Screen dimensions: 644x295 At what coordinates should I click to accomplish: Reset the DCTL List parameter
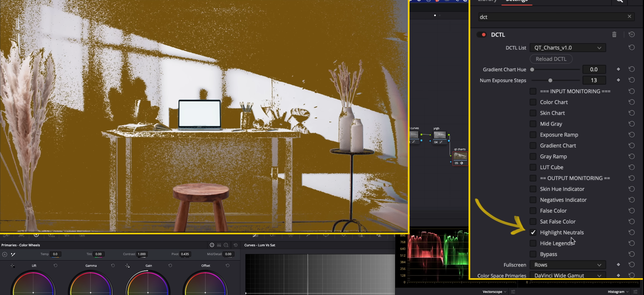[632, 48]
